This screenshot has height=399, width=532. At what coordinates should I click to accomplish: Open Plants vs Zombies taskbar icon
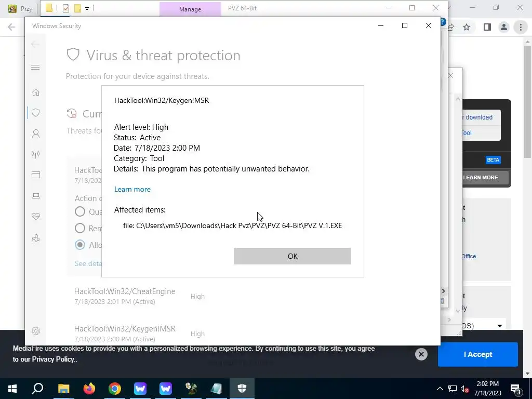click(x=191, y=389)
